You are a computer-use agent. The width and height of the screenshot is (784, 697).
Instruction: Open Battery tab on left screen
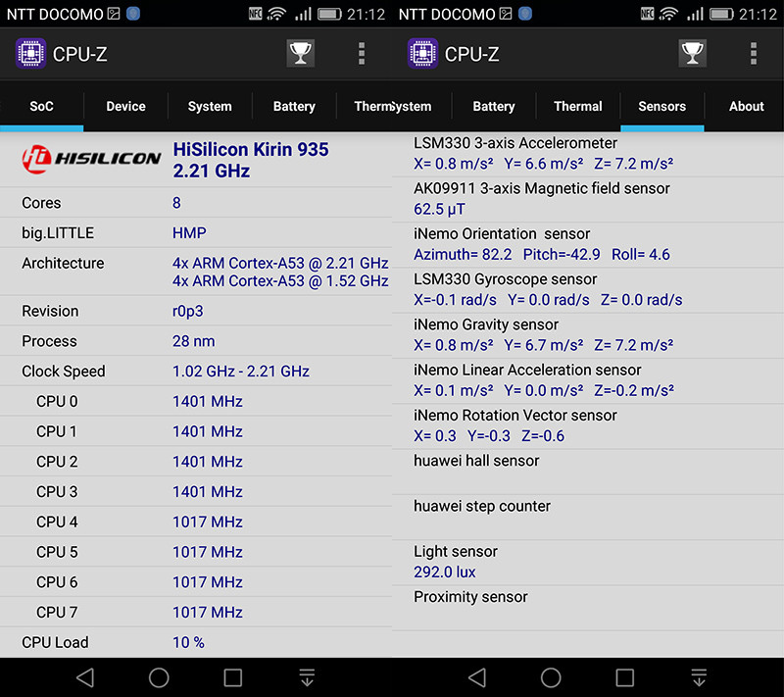294,106
